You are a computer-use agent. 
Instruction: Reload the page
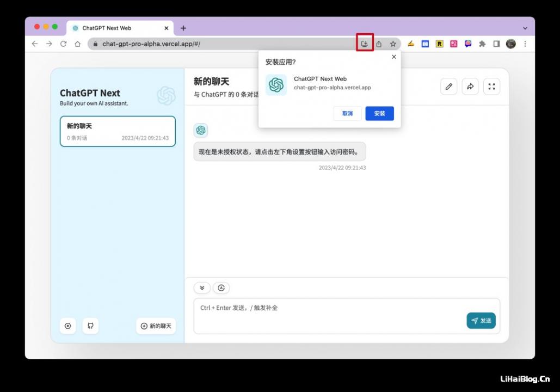[63, 44]
